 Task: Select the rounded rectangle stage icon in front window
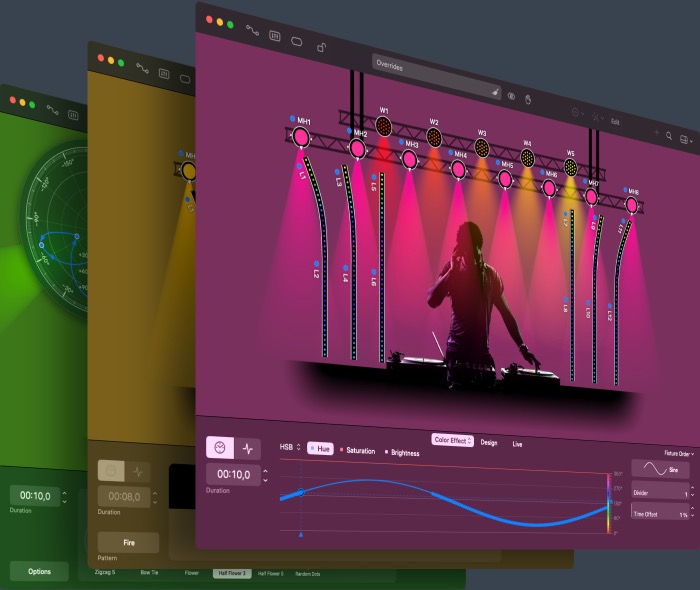(296, 42)
